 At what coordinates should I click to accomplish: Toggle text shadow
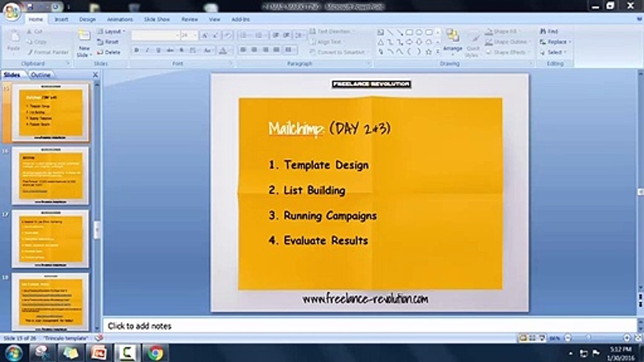[182, 50]
